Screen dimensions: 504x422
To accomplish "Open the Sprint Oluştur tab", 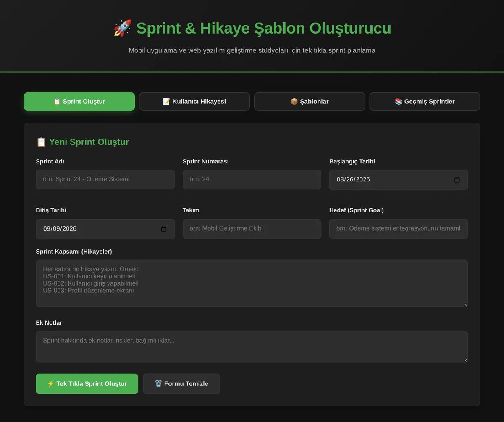I will [x=79, y=102].
